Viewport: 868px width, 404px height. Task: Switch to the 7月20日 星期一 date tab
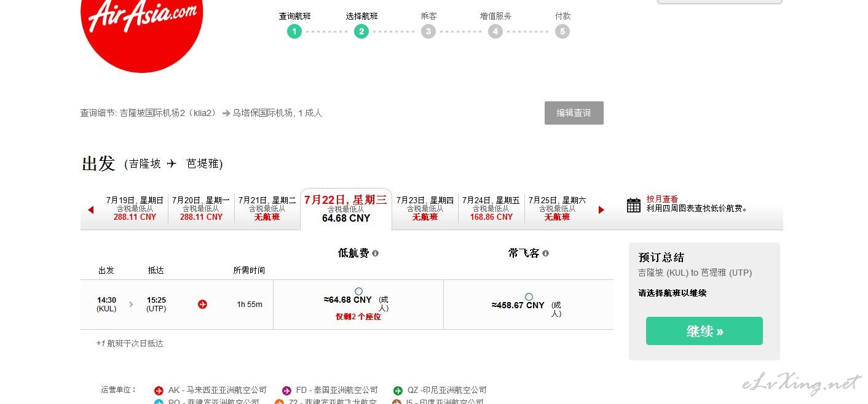[x=201, y=209]
